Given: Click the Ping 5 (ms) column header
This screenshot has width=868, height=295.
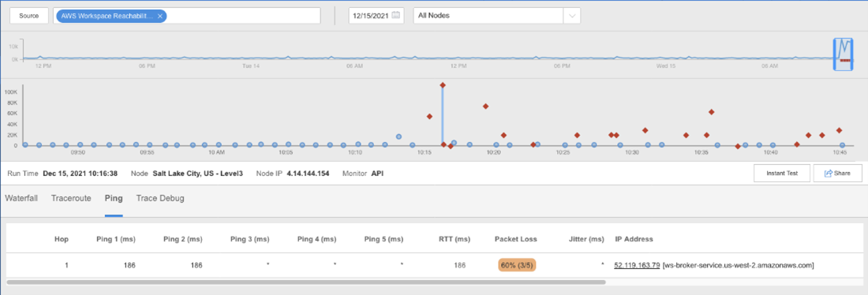Looking at the screenshot, I should [383, 239].
